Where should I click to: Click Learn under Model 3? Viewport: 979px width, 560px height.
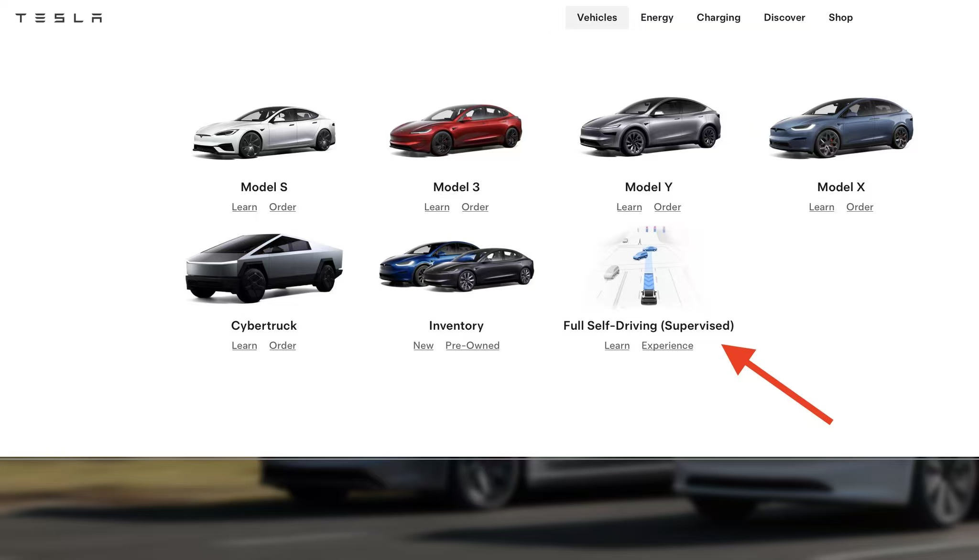436,207
